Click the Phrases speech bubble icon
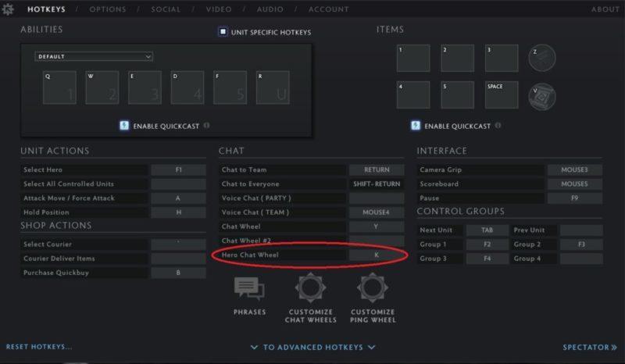625x364 pixels. 249,288
